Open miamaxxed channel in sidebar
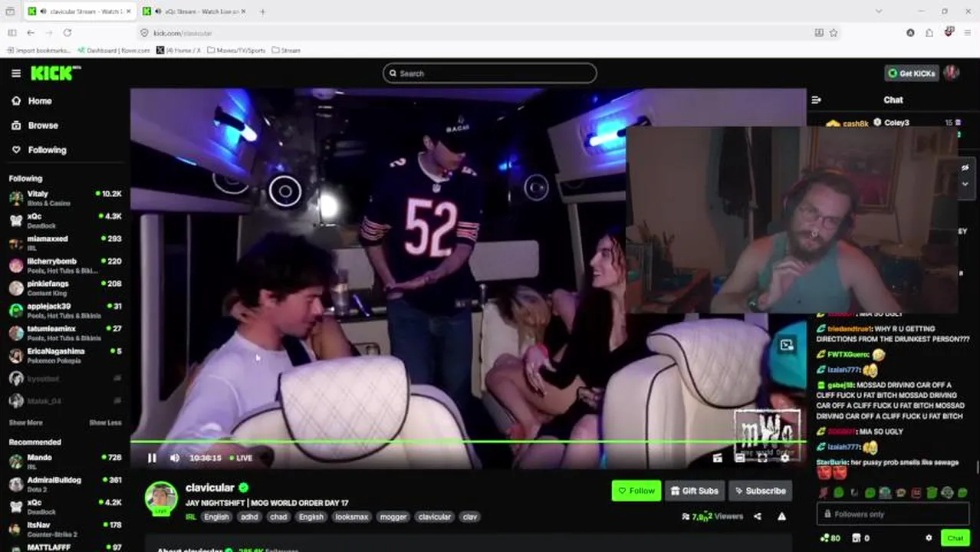 (x=65, y=242)
